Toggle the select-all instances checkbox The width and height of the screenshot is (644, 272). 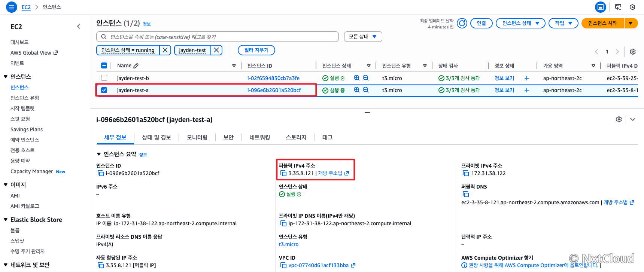(104, 66)
